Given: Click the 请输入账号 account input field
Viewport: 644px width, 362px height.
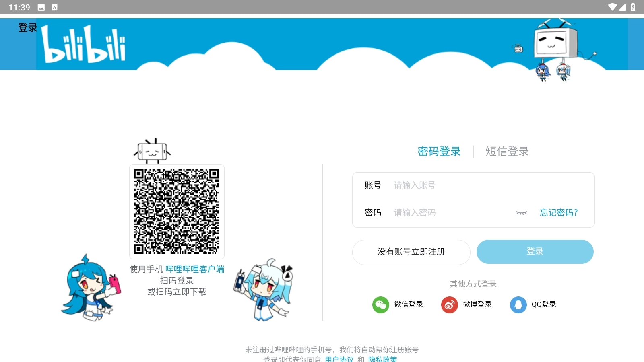Looking at the screenshot, I should tap(443, 186).
